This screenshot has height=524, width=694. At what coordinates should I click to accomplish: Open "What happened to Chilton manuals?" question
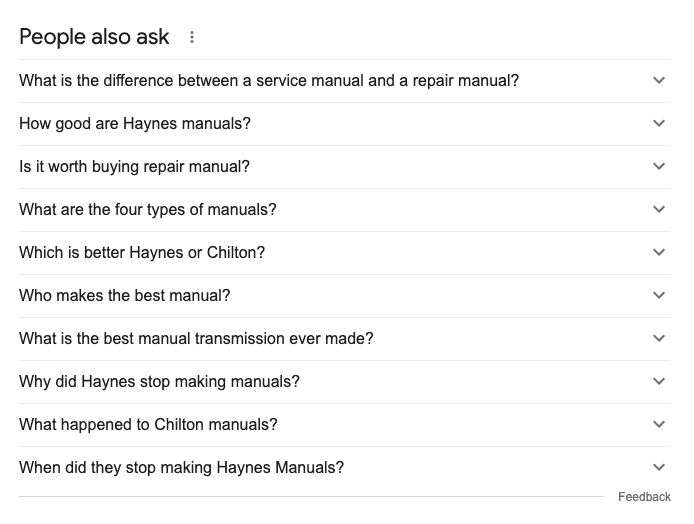click(148, 425)
